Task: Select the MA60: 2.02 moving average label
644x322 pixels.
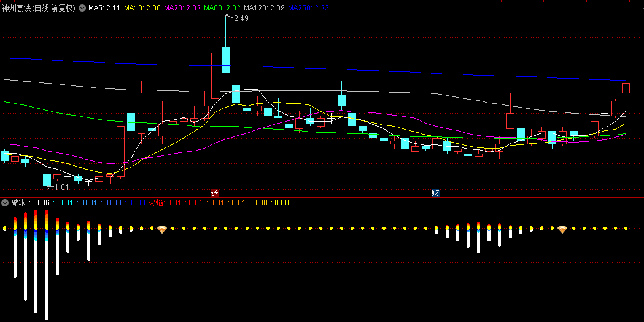Action: [222, 8]
